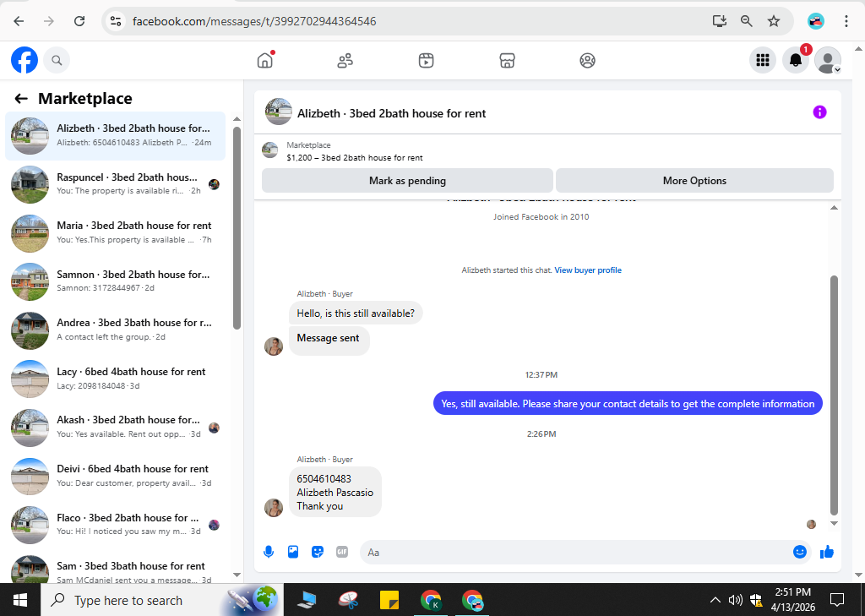Select the Alizbeth chat in list
The height and width of the screenshot is (616, 865).
pos(115,136)
